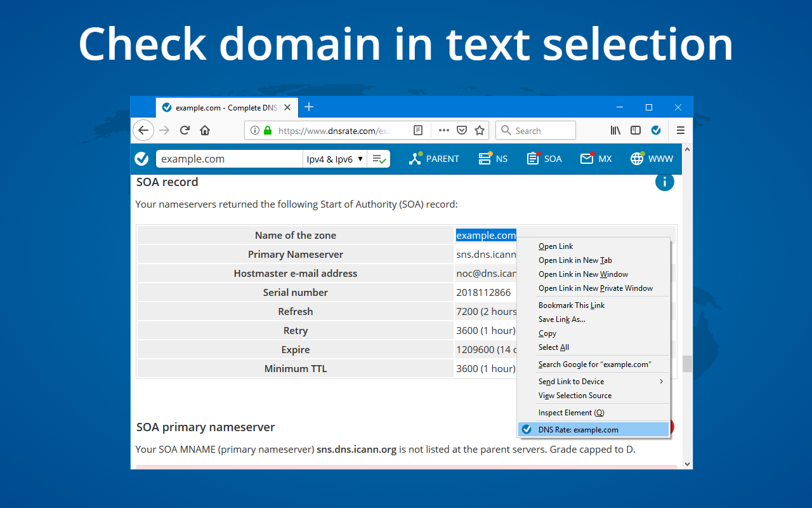Click the green padlock security icon
Image resolution: width=812 pixels, height=508 pixels.
point(268,130)
